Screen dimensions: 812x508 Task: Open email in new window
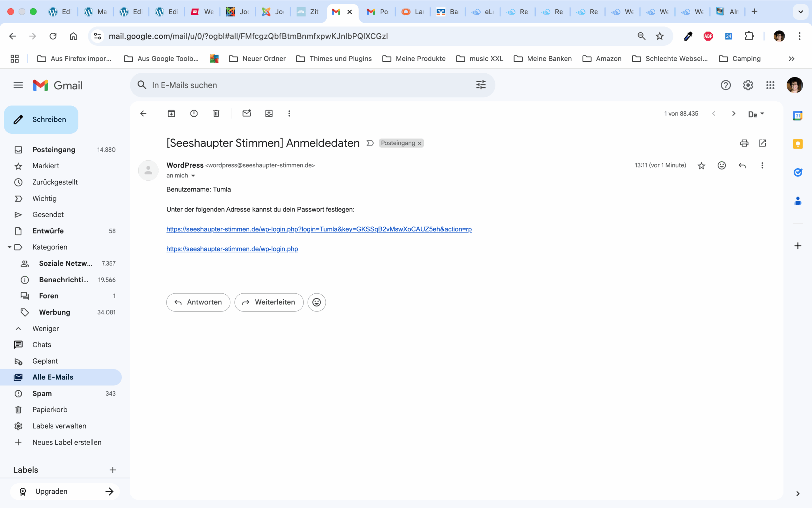click(762, 143)
